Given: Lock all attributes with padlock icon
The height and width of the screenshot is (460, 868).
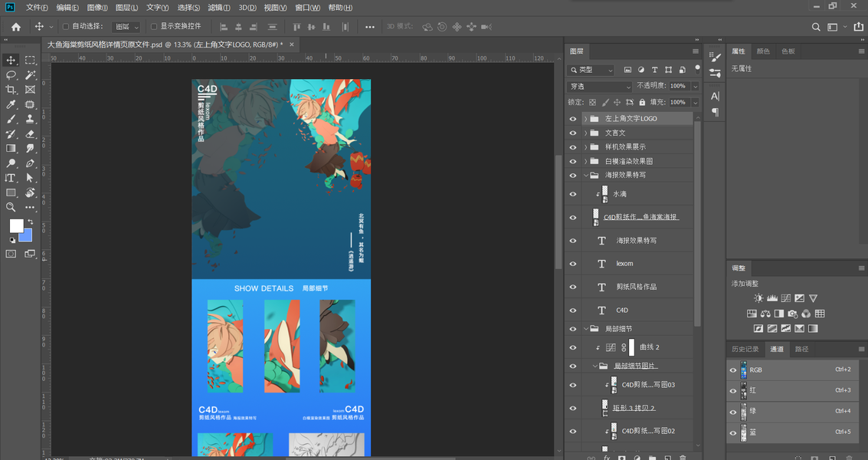Looking at the screenshot, I should [x=642, y=103].
